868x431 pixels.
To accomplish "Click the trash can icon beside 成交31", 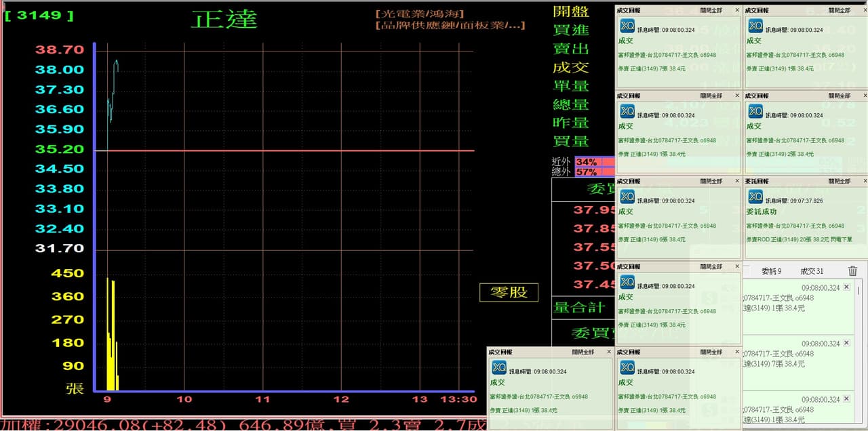I will (852, 271).
